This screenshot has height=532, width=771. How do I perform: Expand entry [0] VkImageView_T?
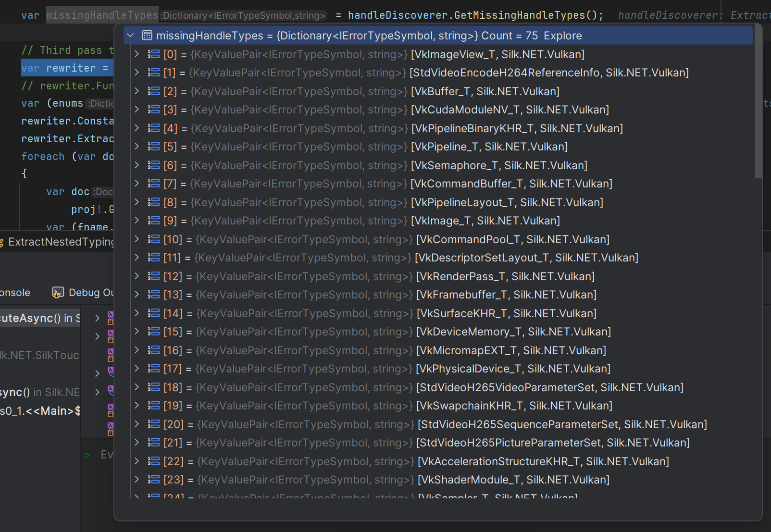(x=137, y=54)
